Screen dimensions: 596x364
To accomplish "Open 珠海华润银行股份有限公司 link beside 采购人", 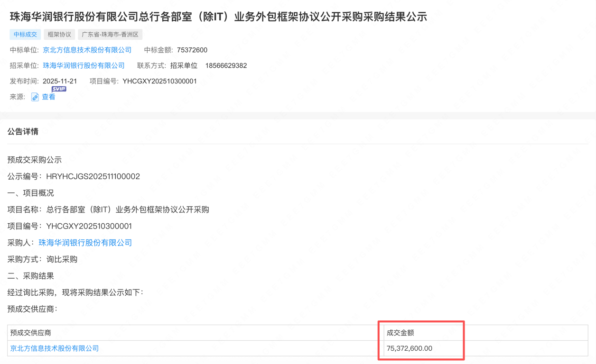I will pos(85,243).
